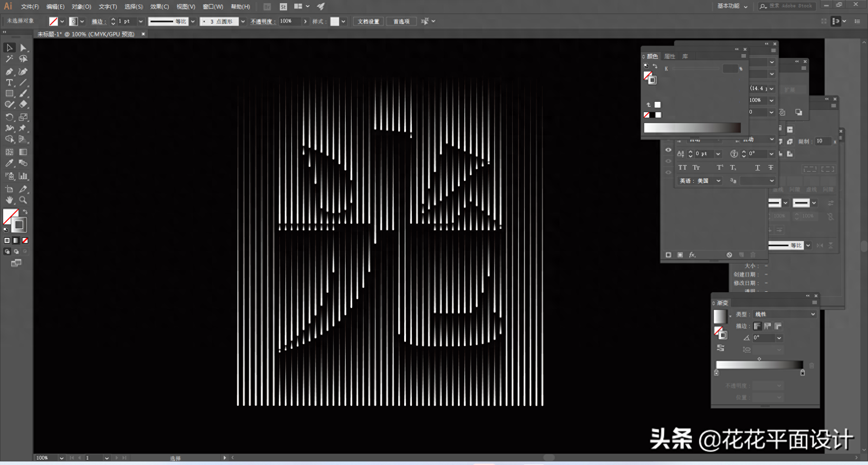Click the 首选项 button

click(x=401, y=22)
